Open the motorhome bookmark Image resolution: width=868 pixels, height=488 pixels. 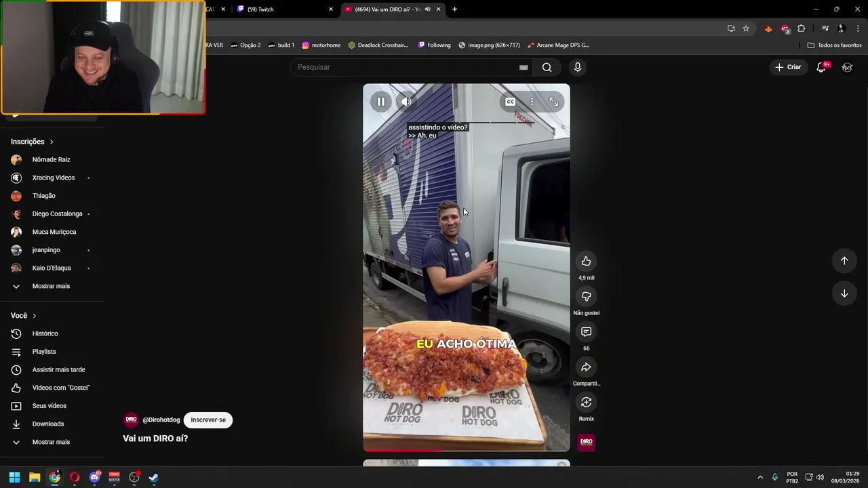(x=321, y=45)
